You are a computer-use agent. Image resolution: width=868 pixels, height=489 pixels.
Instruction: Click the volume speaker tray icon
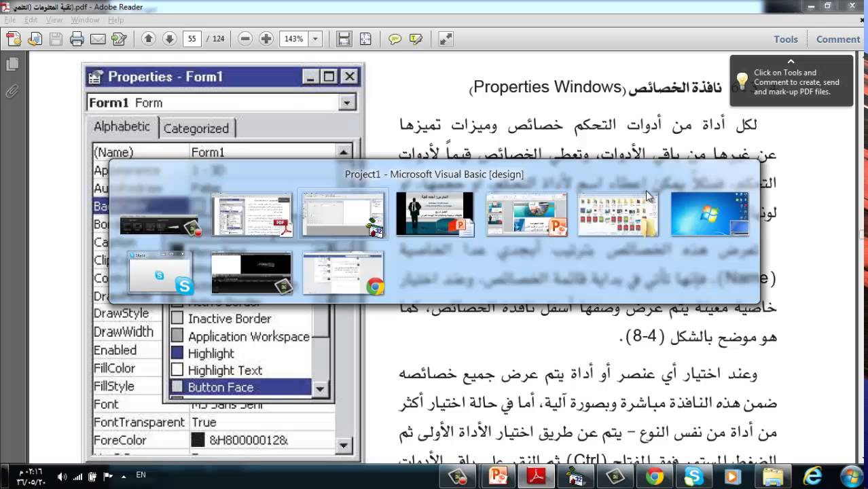click(62, 477)
